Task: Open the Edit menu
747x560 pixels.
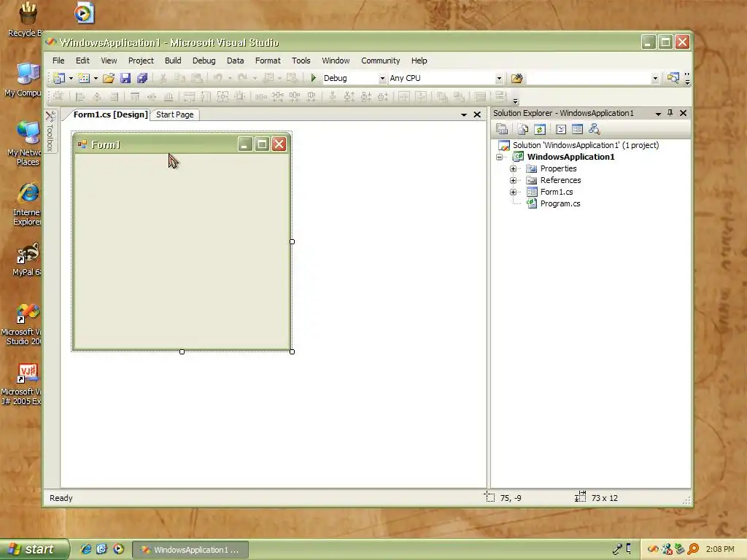Action: 82,61
